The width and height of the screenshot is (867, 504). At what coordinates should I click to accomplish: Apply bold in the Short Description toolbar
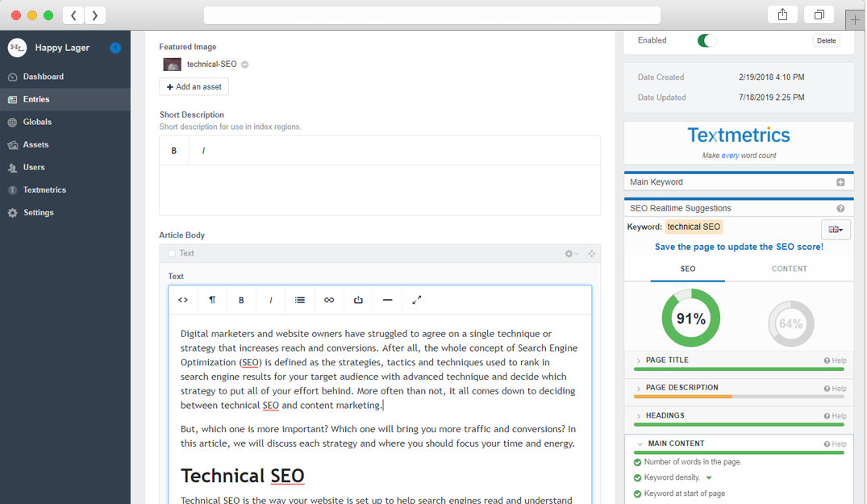tap(173, 150)
